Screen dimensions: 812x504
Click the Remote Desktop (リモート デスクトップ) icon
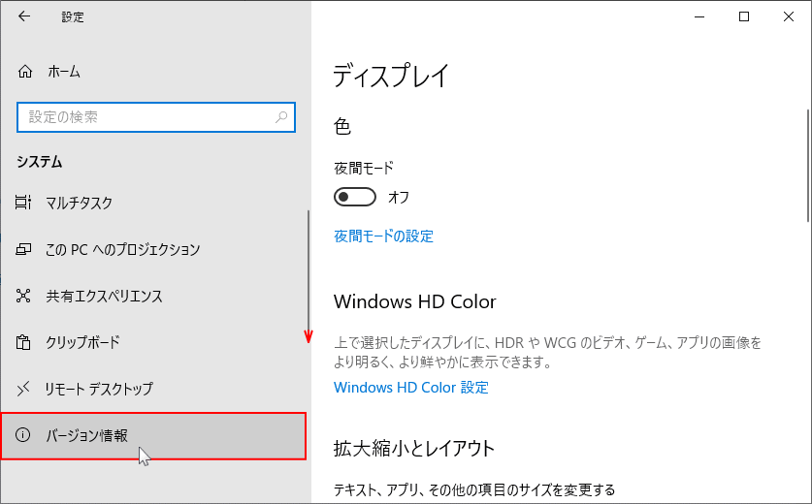point(23,389)
